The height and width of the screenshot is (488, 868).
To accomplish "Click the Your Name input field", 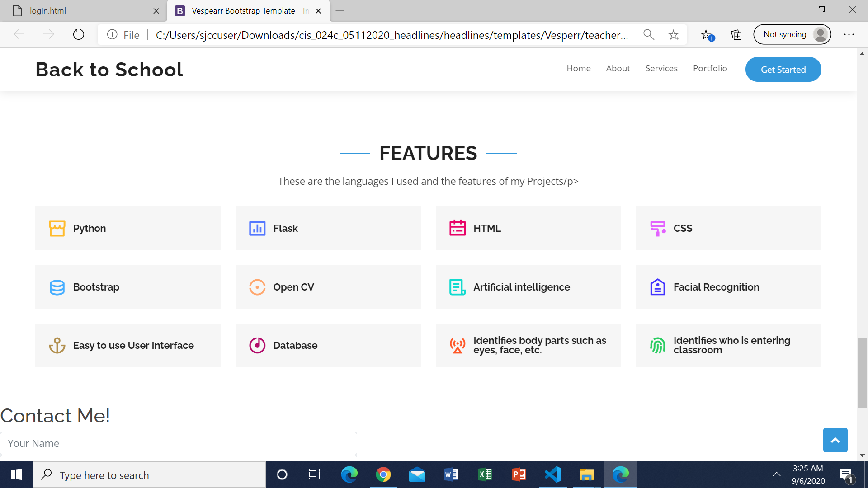I will coord(179,443).
